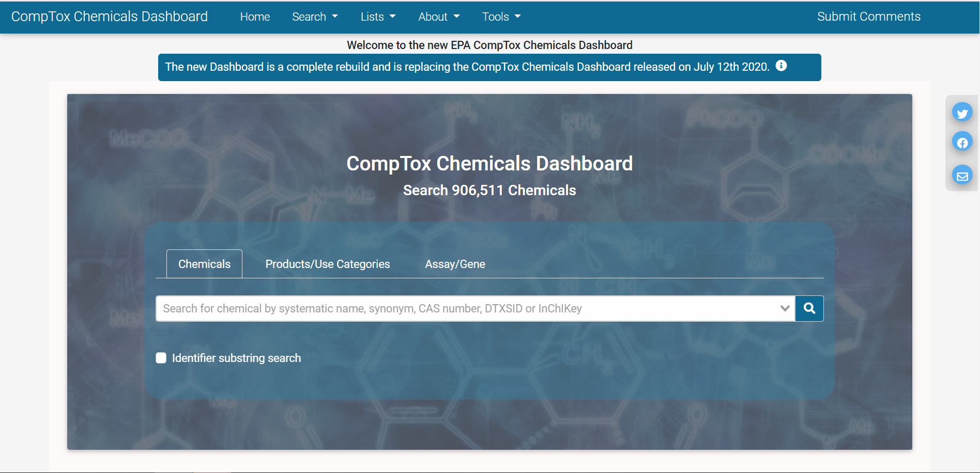
Task: Click the large CompTox Chemicals Dashboard heading
Action: [489, 164]
